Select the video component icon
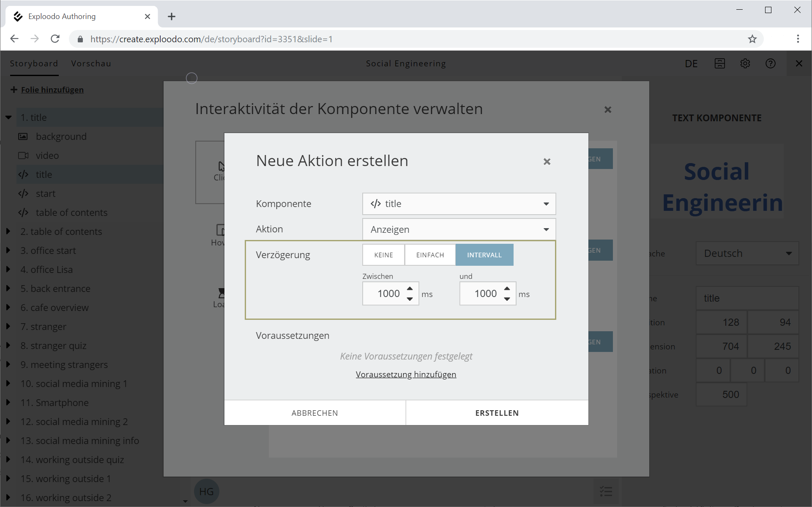Screen dimensions: 812x507 [23, 155]
